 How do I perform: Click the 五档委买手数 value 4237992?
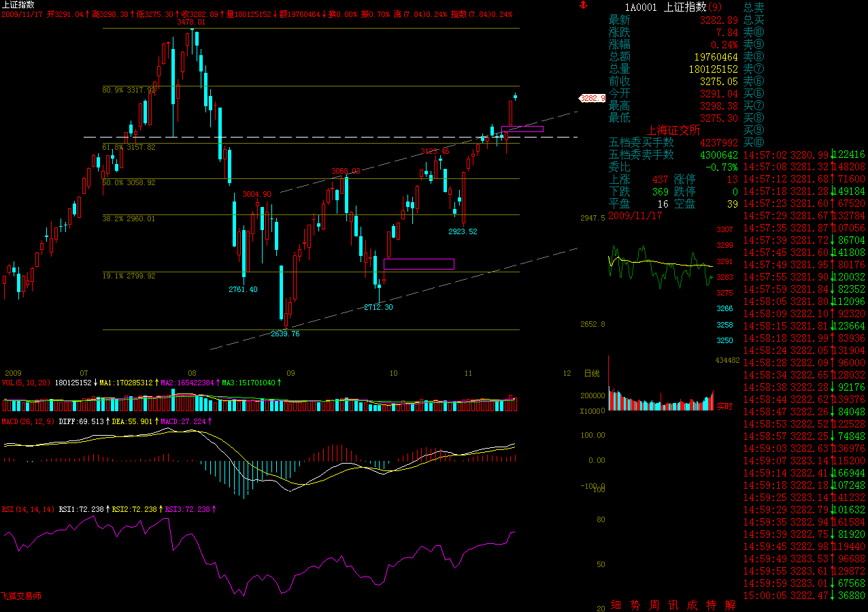719,142
